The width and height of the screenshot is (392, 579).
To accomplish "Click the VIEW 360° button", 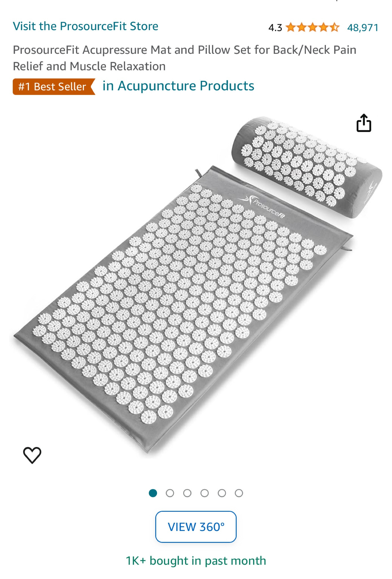I will (196, 527).
